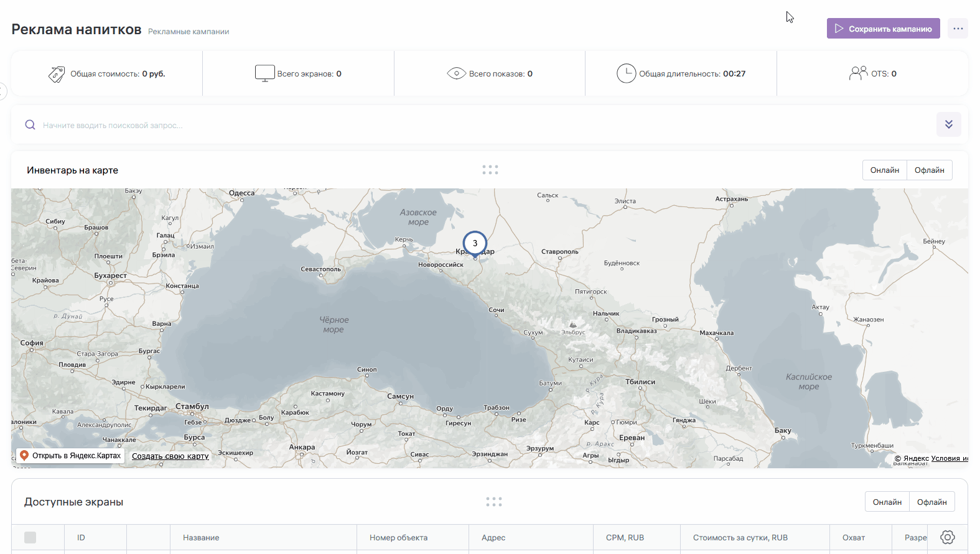980x554 pixels.
Task: Focus the search query input field
Action: 436,125
